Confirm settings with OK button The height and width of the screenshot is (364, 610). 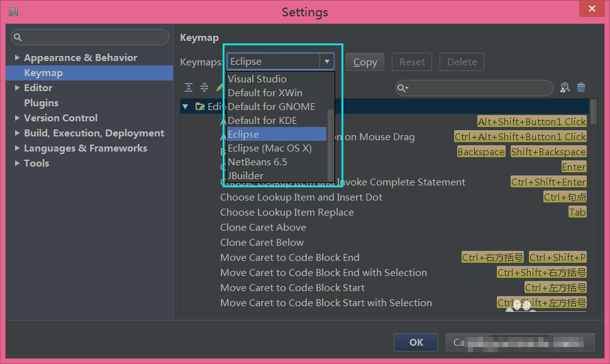(416, 342)
